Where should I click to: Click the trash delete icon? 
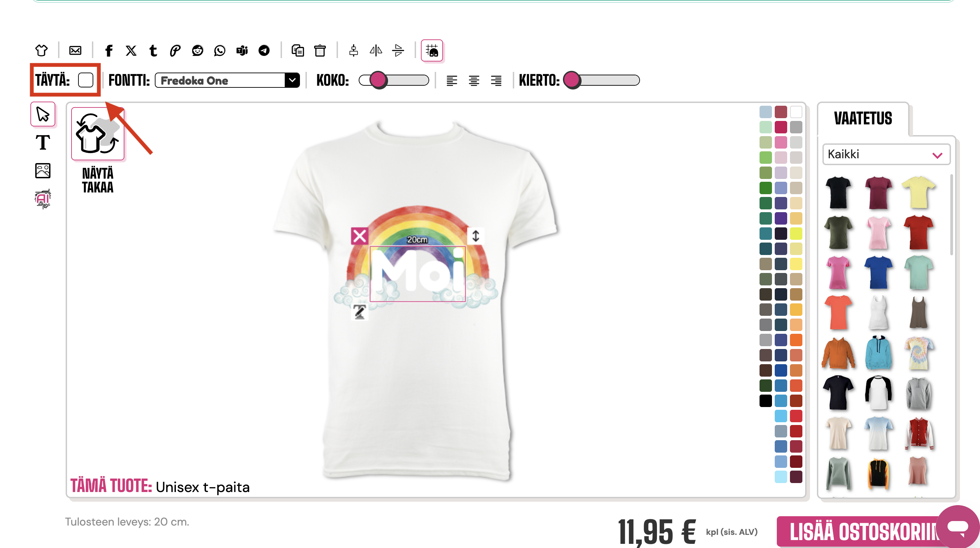(x=320, y=50)
